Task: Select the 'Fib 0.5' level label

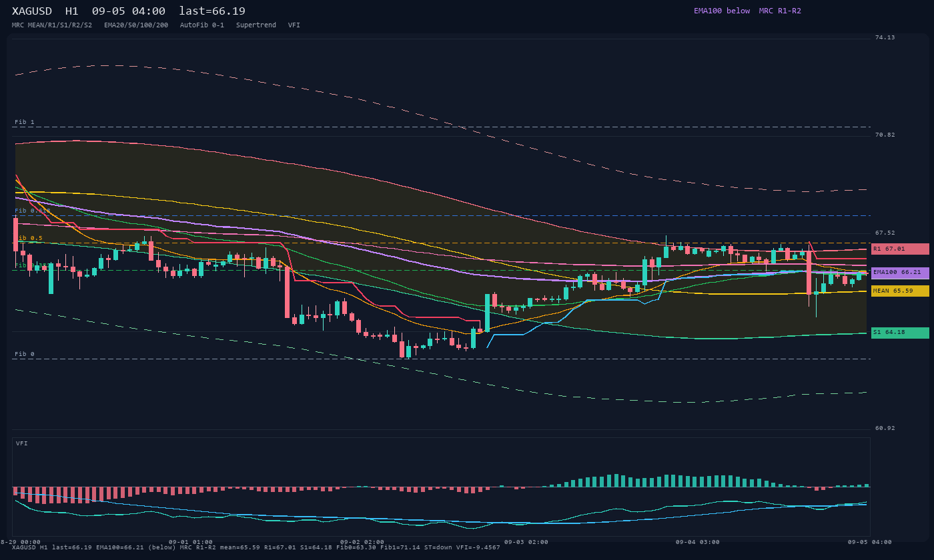Action: pyautogui.click(x=29, y=238)
